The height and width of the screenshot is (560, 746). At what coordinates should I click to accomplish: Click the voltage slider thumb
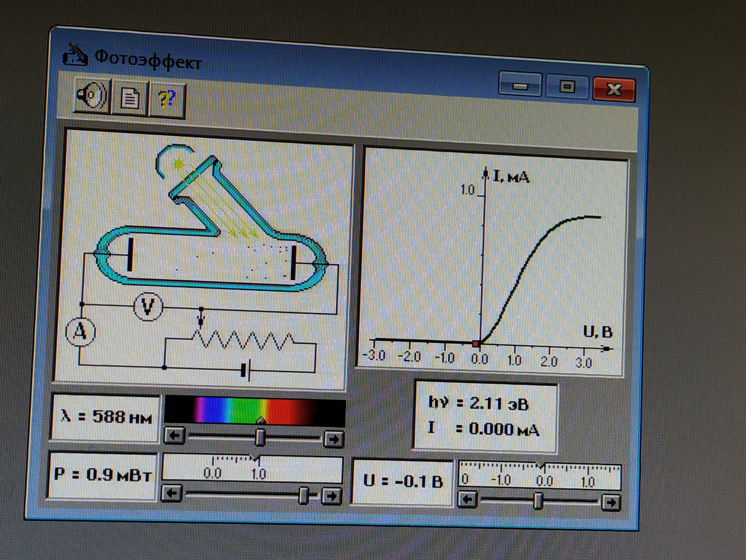tap(538, 501)
